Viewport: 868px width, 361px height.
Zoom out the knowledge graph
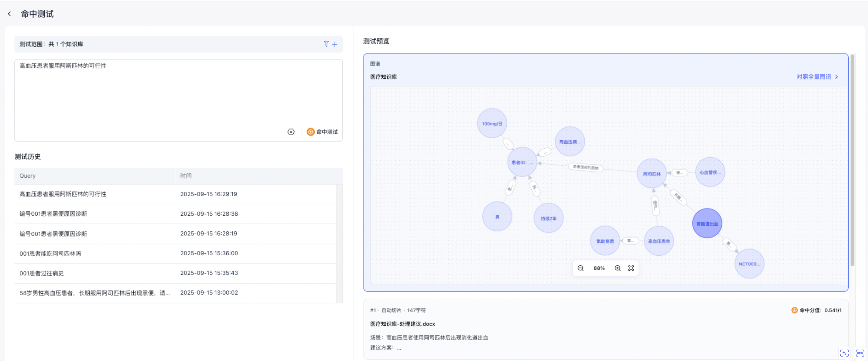coord(580,268)
